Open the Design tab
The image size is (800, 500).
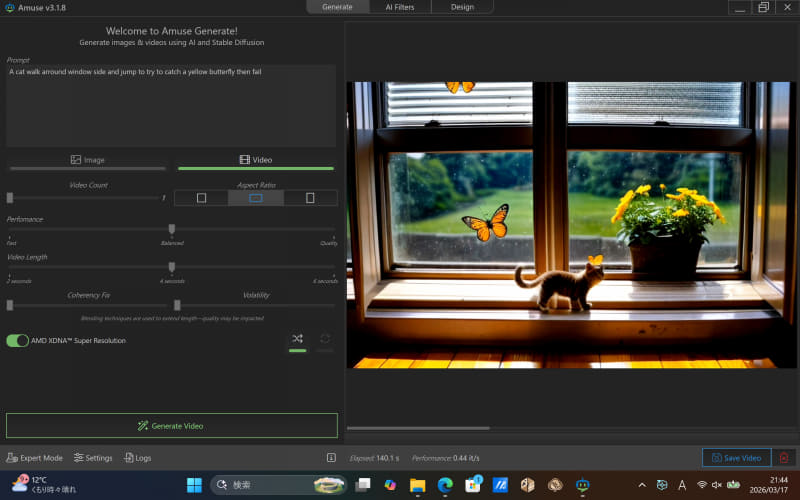pos(462,7)
